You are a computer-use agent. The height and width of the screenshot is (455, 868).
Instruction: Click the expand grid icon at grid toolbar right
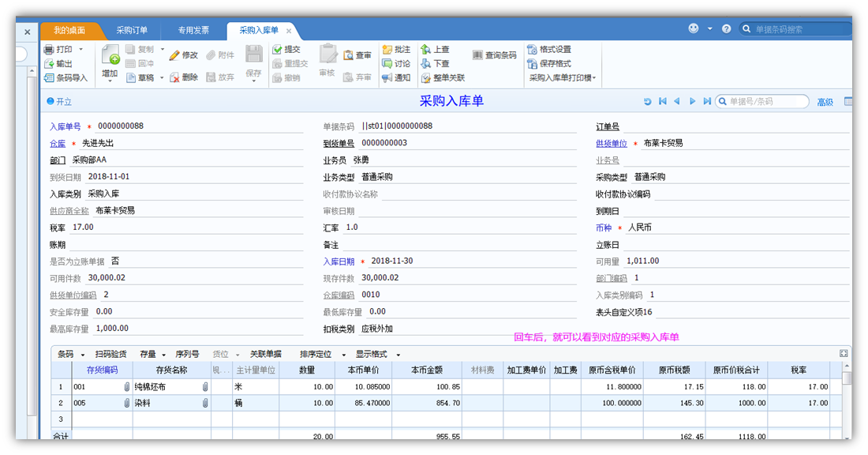coord(844,354)
